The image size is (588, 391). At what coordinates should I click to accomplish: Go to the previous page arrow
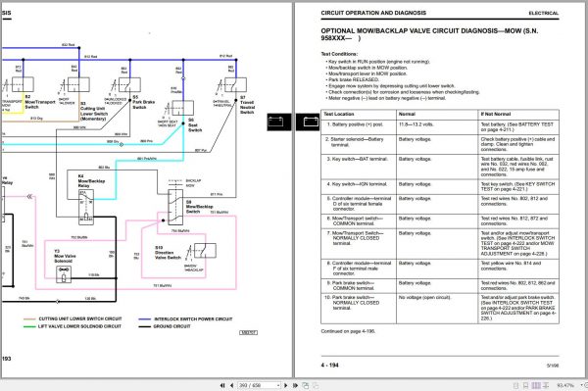[x=231, y=385]
